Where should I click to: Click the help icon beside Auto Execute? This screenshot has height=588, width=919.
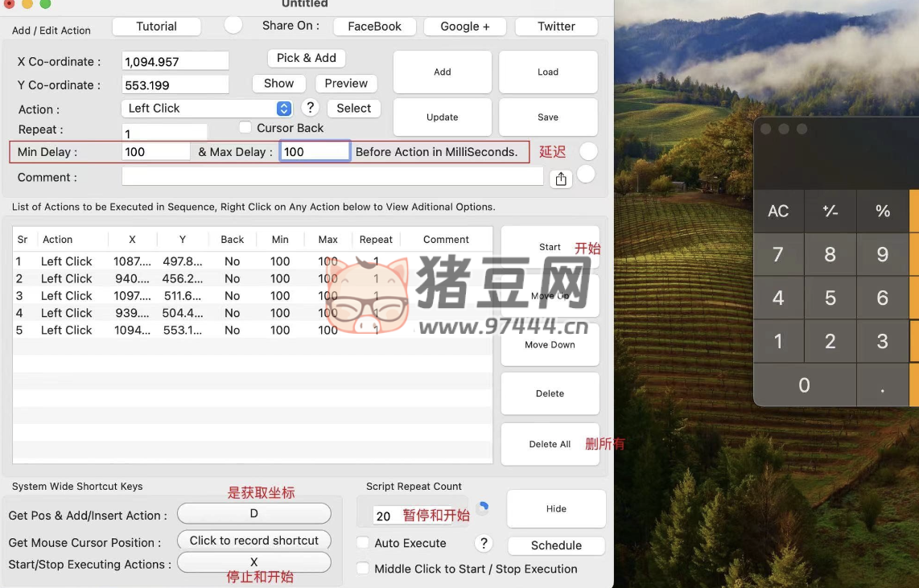pyautogui.click(x=484, y=544)
